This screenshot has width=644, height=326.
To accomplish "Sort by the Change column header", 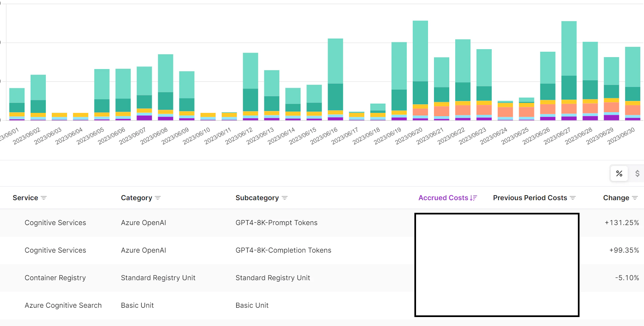I will click(x=616, y=198).
